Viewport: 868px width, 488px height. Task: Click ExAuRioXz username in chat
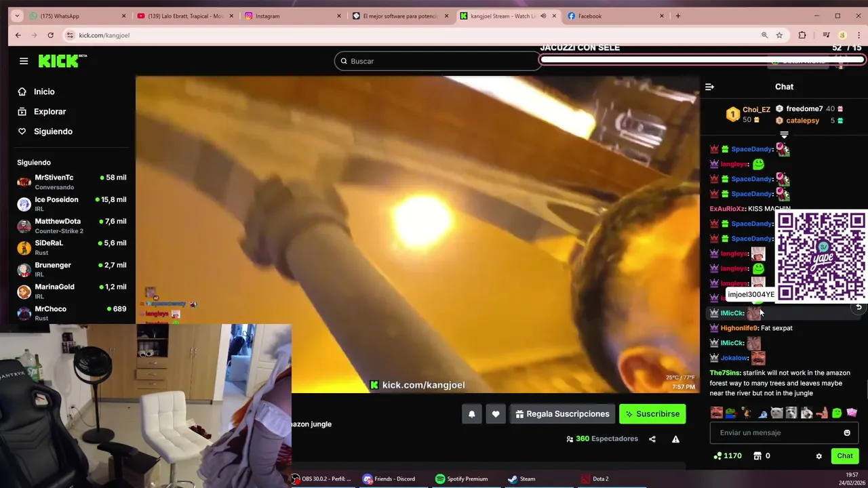click(x=727, y=209)
